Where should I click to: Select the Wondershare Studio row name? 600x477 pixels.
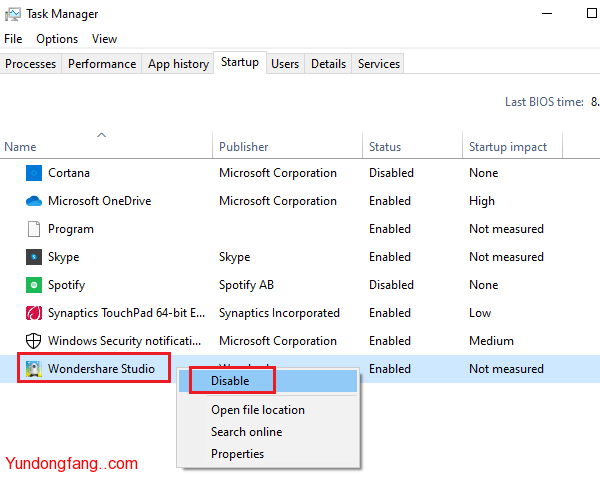coord(101,369)
